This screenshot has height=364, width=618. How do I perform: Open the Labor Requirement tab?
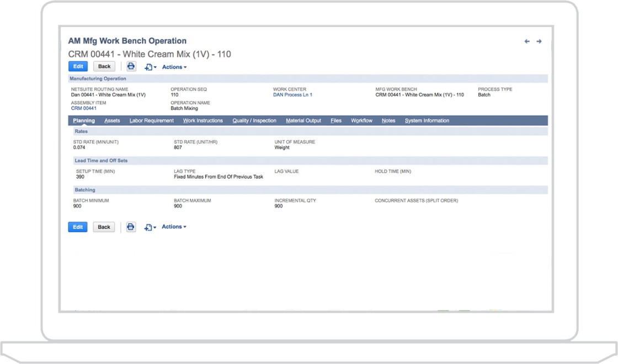(151, 121)
